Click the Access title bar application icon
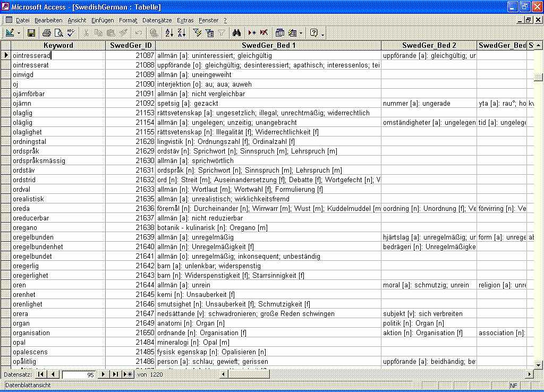The width and height of the screenshot is (544, 392). pyautogui.click(x=5, y=6)
